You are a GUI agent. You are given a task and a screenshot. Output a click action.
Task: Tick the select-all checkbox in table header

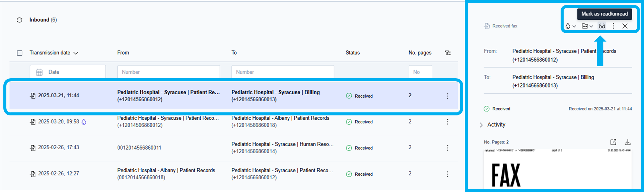click(x=20, y=53)
